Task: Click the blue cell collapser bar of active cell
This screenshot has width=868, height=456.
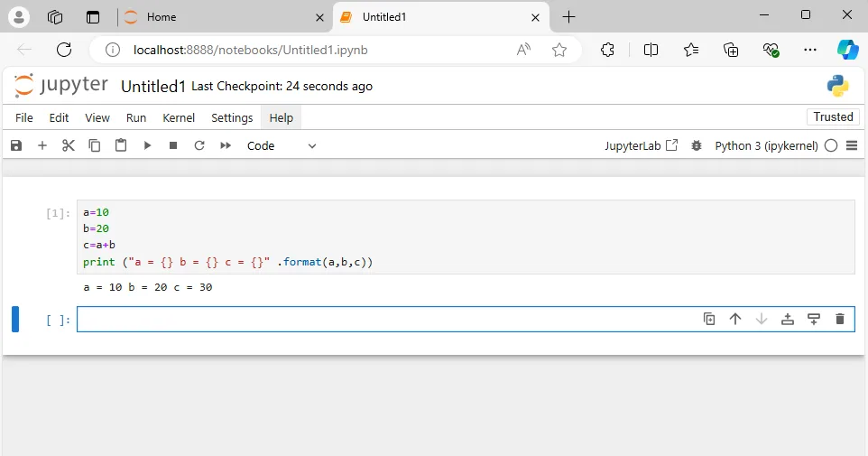Action: tap(15, 319)
